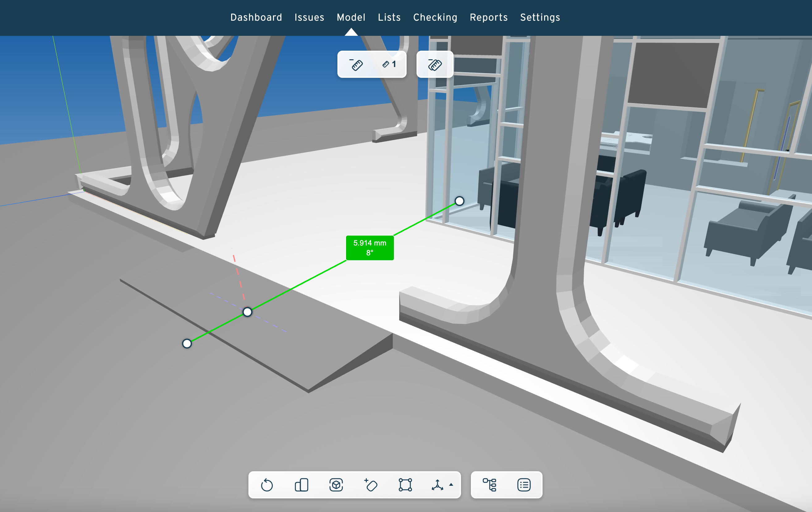This screenshot has width=812, height=512.
Task: Click the add issue tag icon
Action: [x=370, y=485]
